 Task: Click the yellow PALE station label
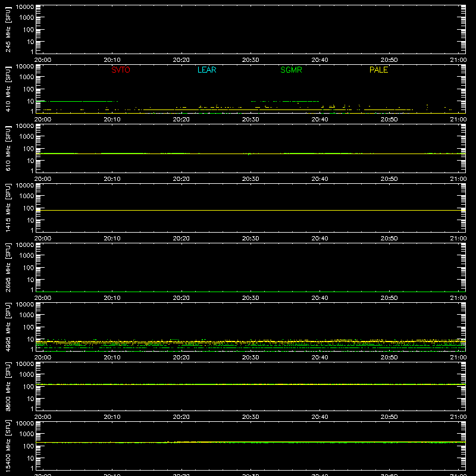(378, 70)
